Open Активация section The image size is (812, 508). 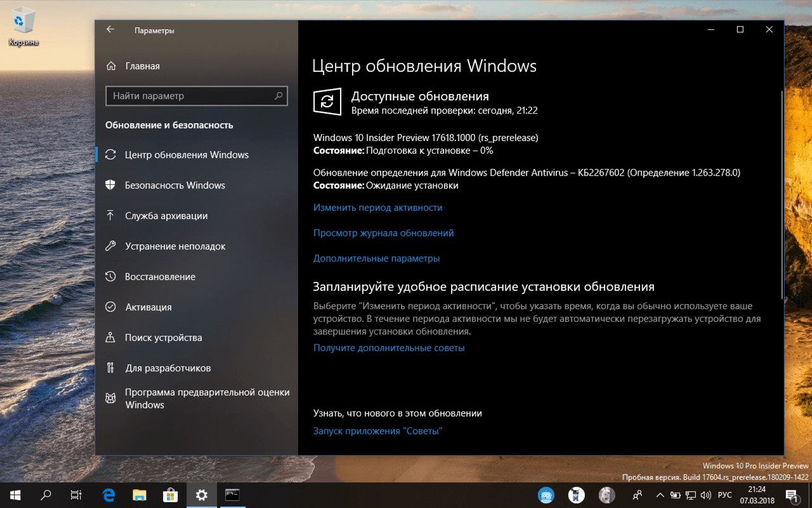pyautogui.click(x=197, y=307)
